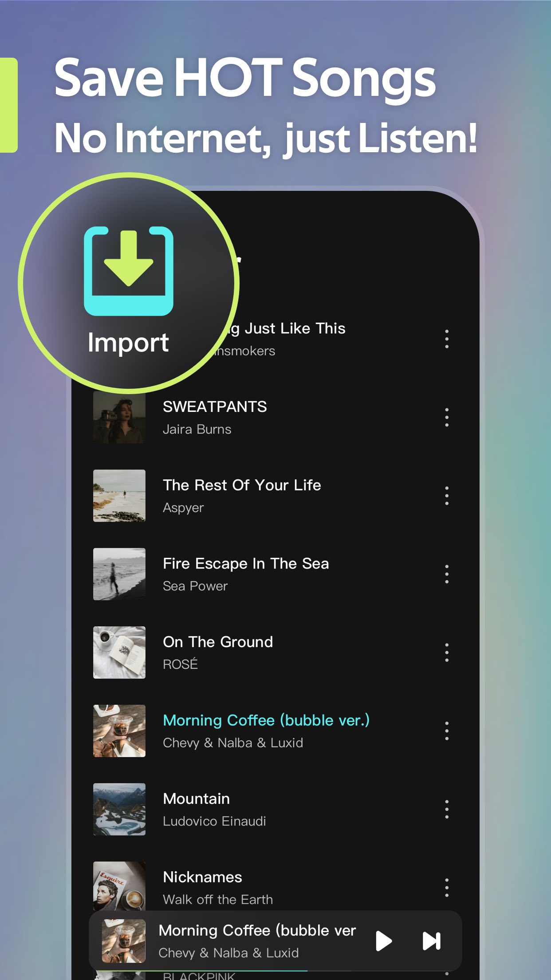The image size is (551, 980).
Task: Open more options for Nicknames song
Action: 447,888
